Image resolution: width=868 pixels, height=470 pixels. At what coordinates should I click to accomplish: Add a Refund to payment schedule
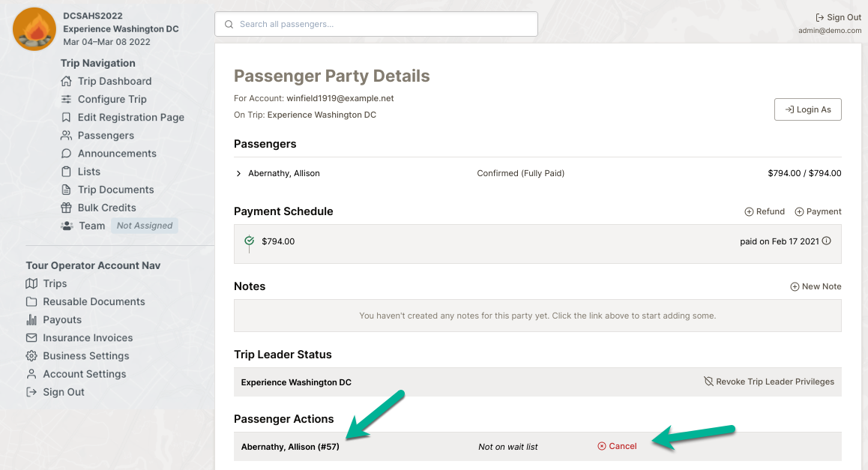click(x=765, y=211)
